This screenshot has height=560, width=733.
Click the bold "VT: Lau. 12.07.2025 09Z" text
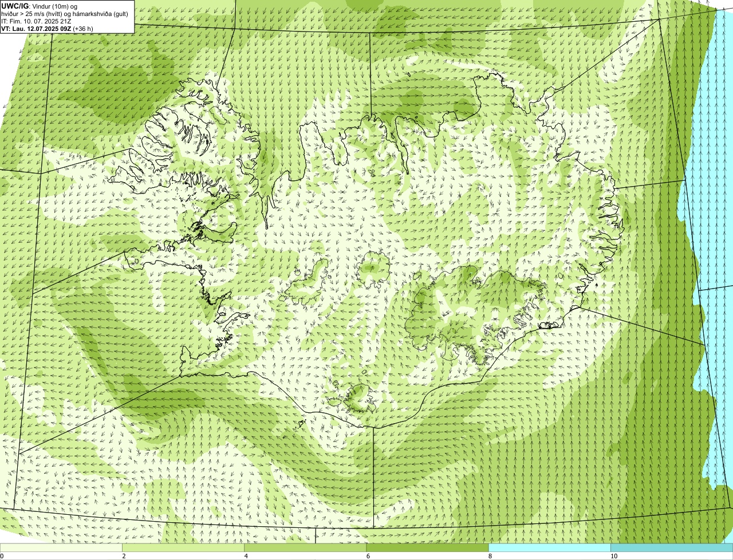click(36, 29)
